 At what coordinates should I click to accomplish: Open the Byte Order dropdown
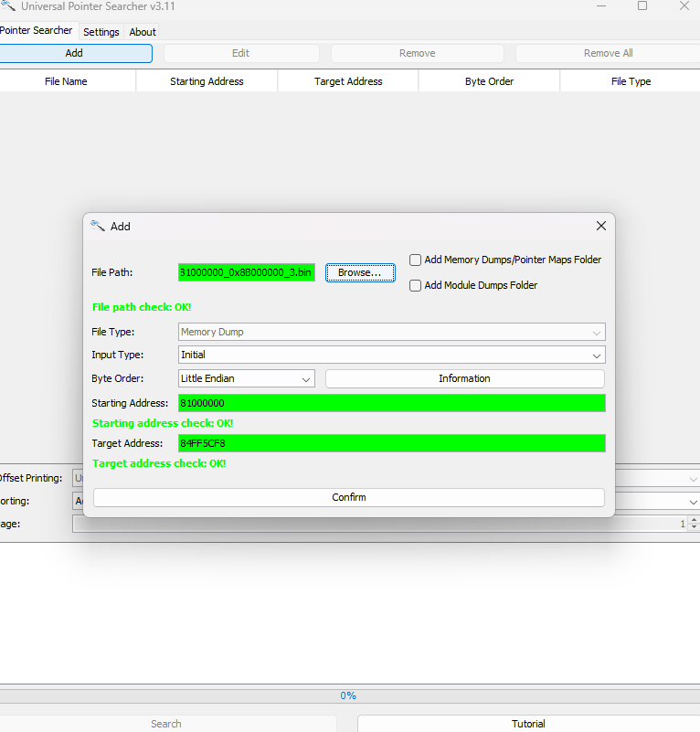247,378
